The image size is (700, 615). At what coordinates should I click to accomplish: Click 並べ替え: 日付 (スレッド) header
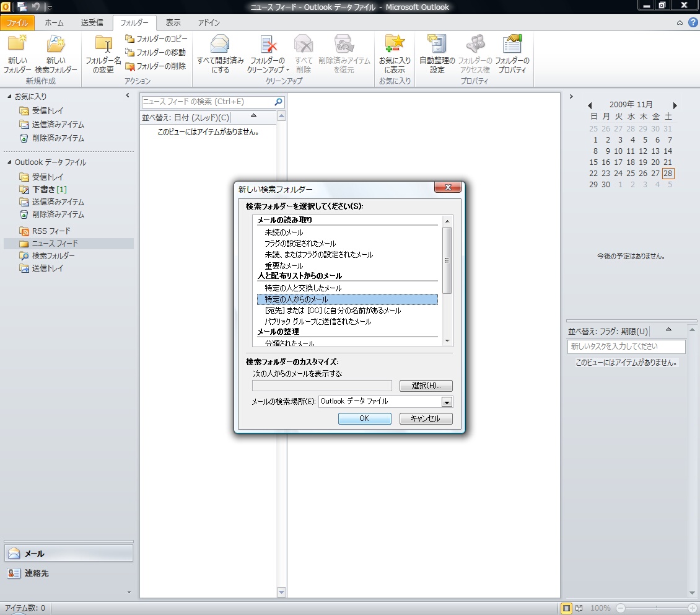tap(186, 117)
